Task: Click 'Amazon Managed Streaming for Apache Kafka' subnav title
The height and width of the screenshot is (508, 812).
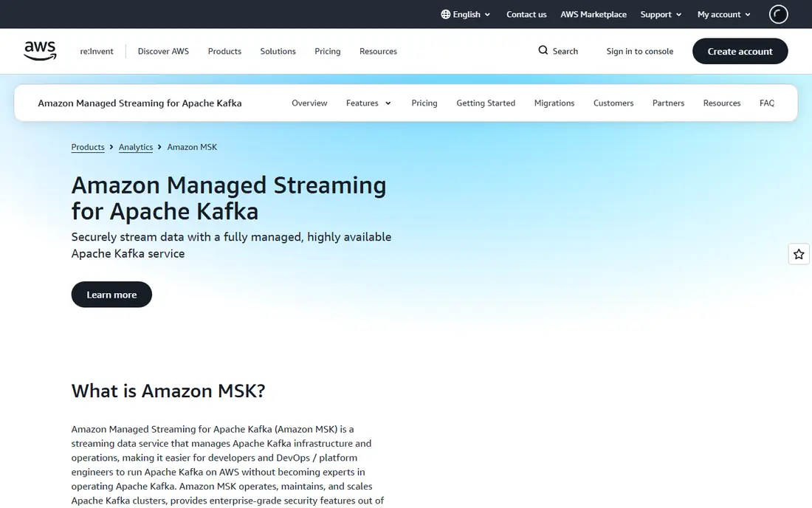Action: (x=140, y=103)
